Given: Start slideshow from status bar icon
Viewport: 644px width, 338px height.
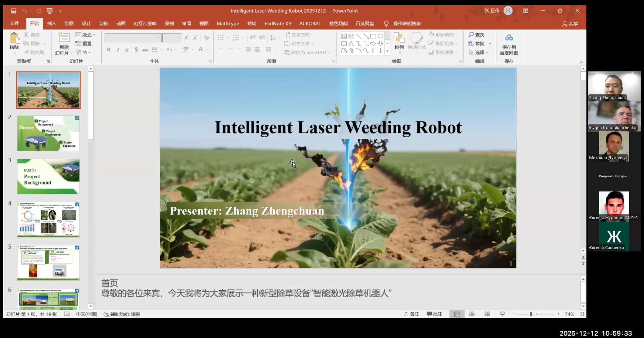Looking at the screenshot, I should [x=502, y=314].
